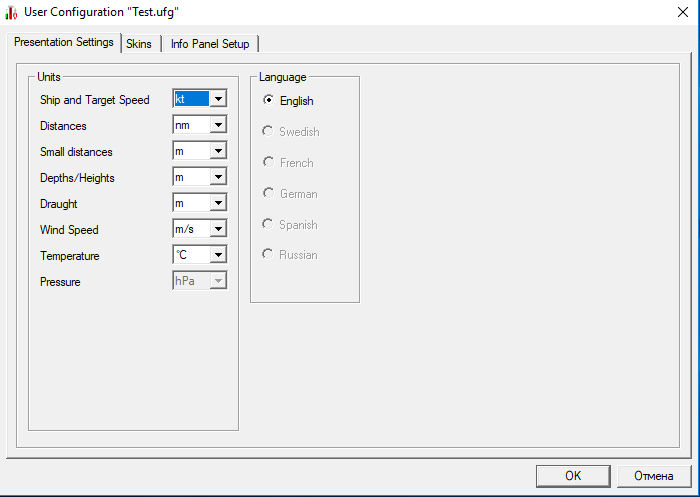This screenshot has width=700, height=497.
Task: Choose the Swedish language option
Action: (x=268, y=131)
